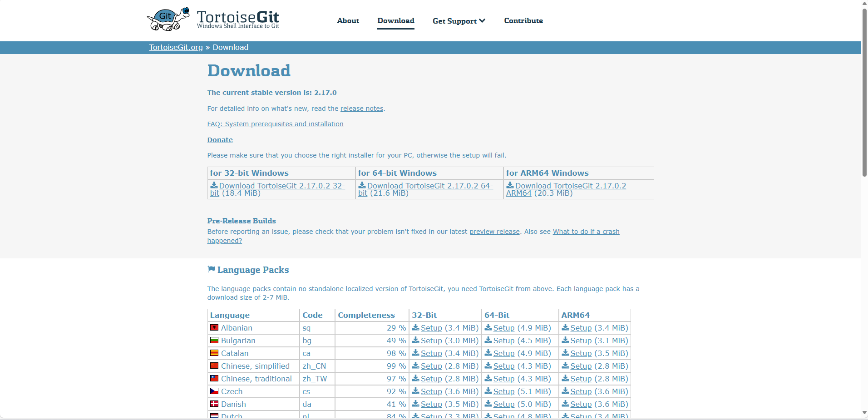The width and height of the screenshot is (868, 420).
Task: Click download icon for Albanian 32-Bit setup
Action: tap(415, 327)
